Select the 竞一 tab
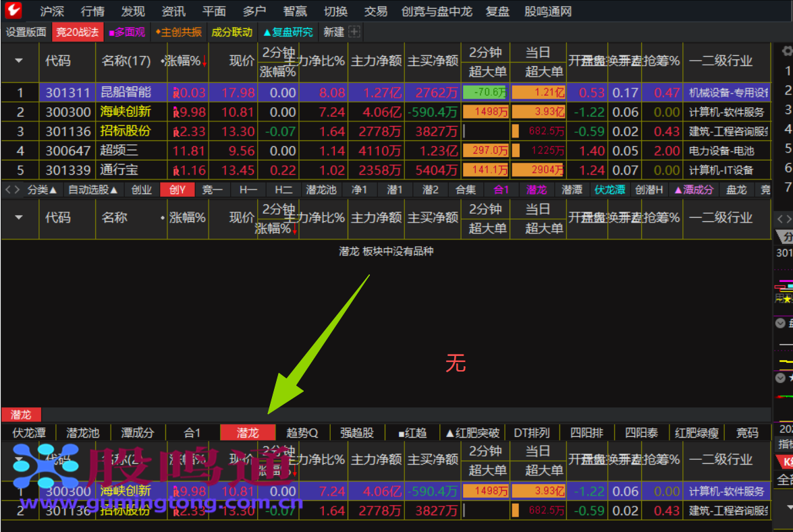This screenshot has height=532, width=793. (x=213, y=189)
